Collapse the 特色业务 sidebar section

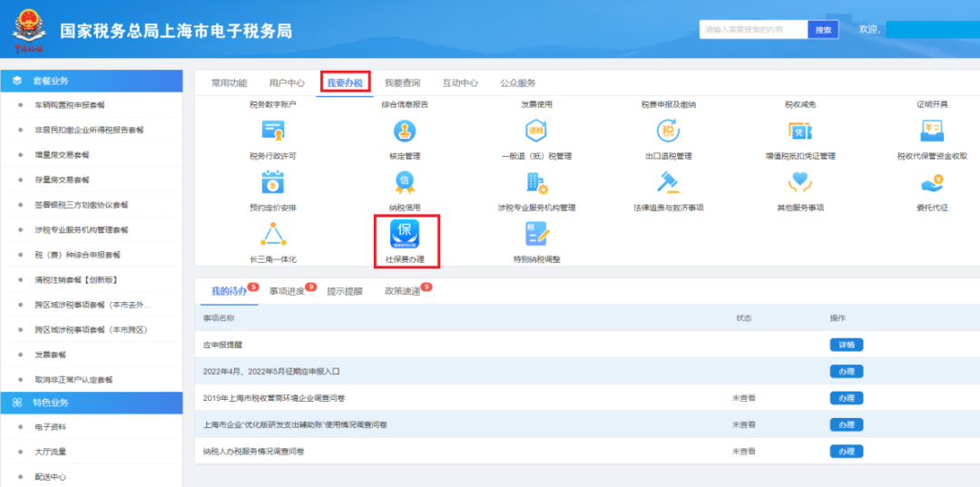(x=92, y=403)
